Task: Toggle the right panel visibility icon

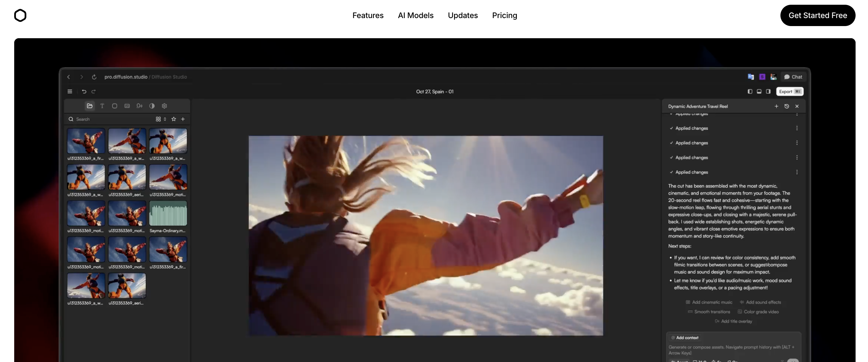Action: point(768,92)
